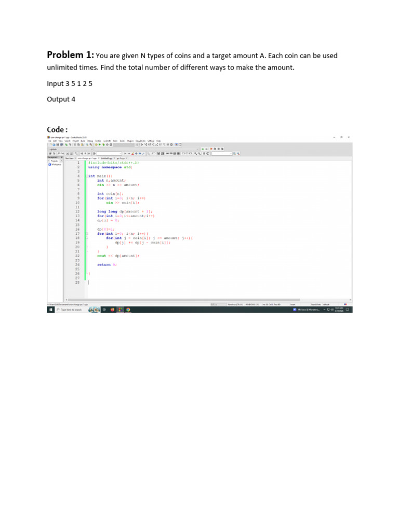Click the editor horizontal scrollbar
Viewport: 399px width, 532px height.
(x=183, y=300)
